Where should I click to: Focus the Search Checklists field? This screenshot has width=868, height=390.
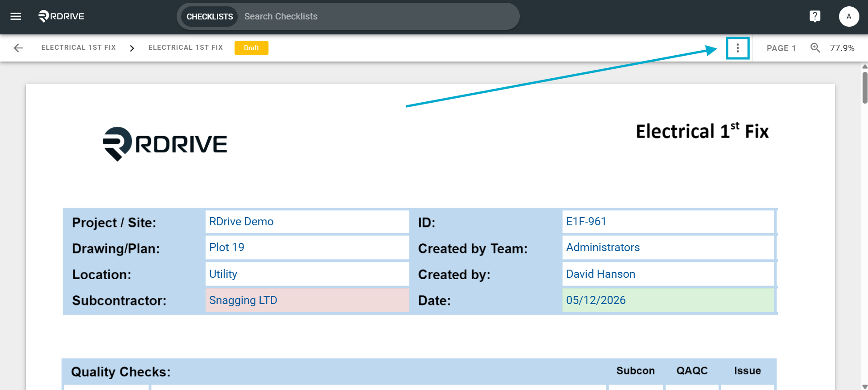tap(378, 16)
